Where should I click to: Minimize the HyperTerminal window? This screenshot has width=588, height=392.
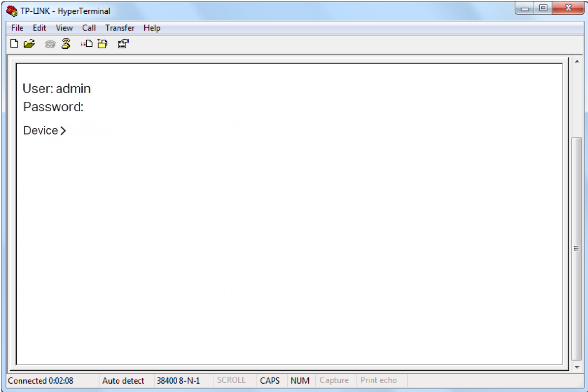coord(524,8)
